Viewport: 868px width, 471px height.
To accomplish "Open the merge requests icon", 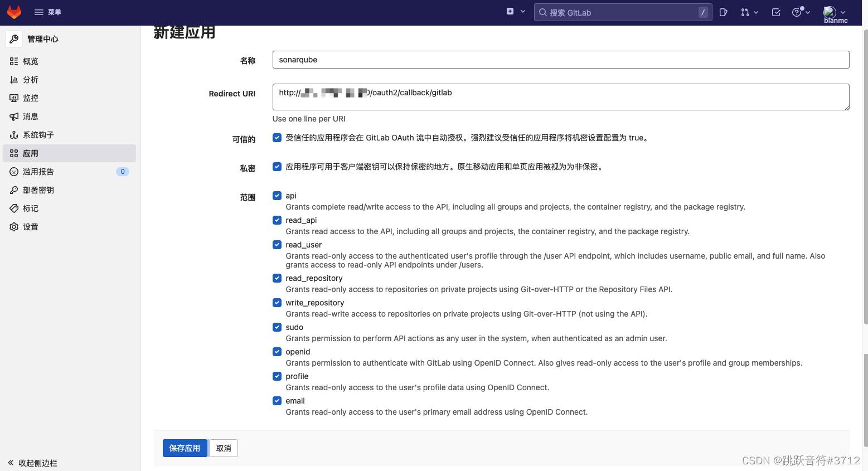I will [745, 12].
